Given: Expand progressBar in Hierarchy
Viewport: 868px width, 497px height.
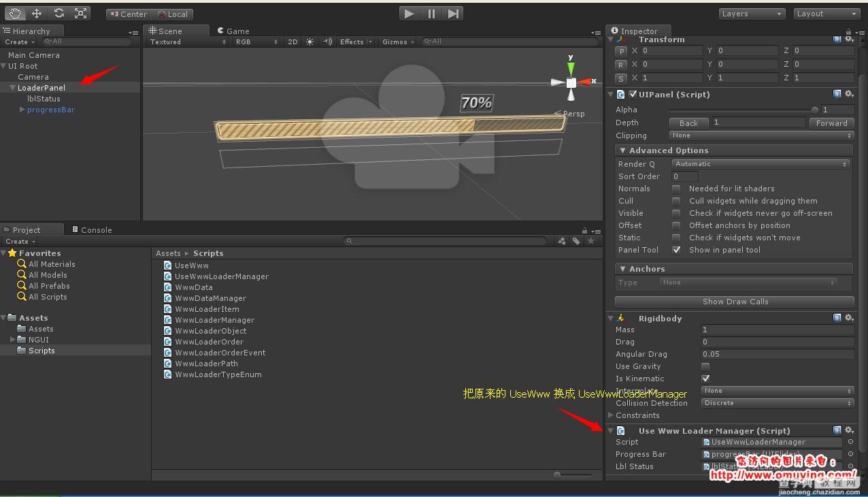Looking at the screenshot, I should 22,110.
